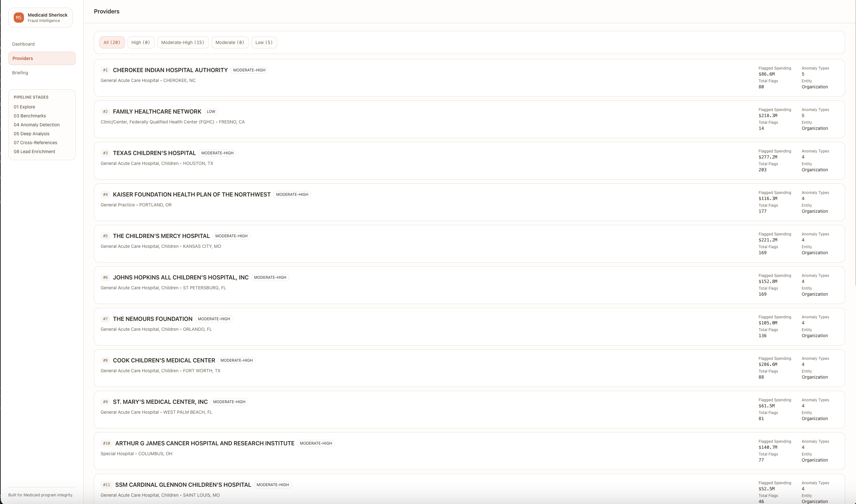Click the MODERATE-HIGH badge on Kaiser Foundation
This screenshot has width=856, height=504.
coord(292,195)
